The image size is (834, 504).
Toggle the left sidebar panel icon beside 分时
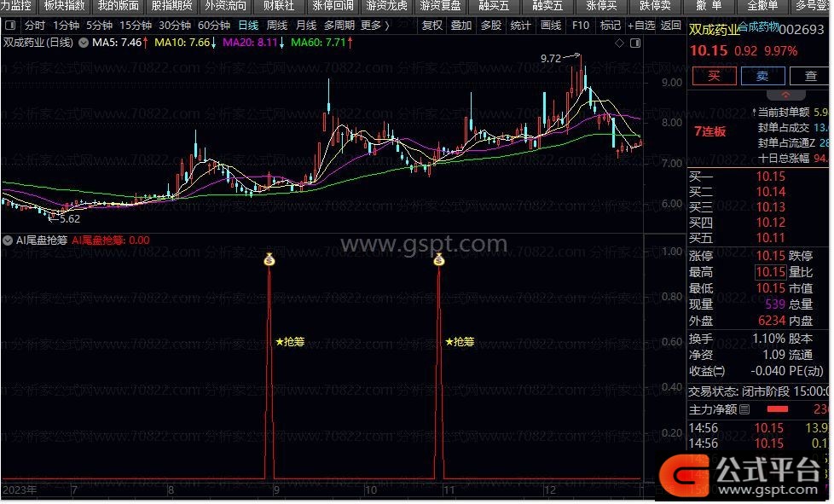coord(10,25)
